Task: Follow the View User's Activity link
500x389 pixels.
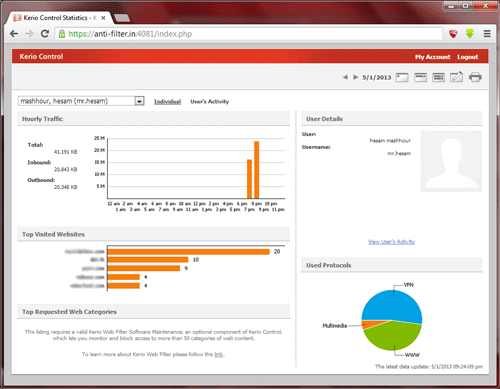Action: [391, 242]
